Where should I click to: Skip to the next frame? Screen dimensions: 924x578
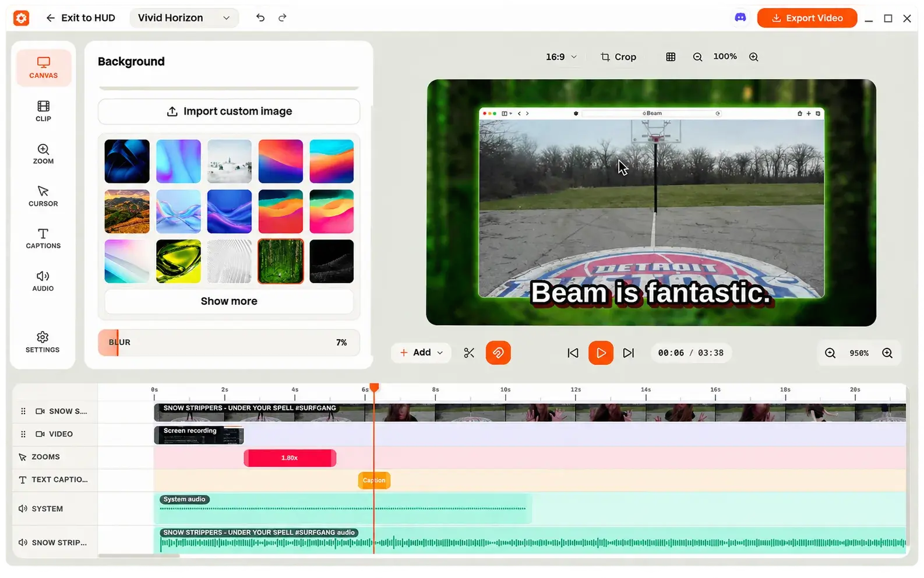628,353
